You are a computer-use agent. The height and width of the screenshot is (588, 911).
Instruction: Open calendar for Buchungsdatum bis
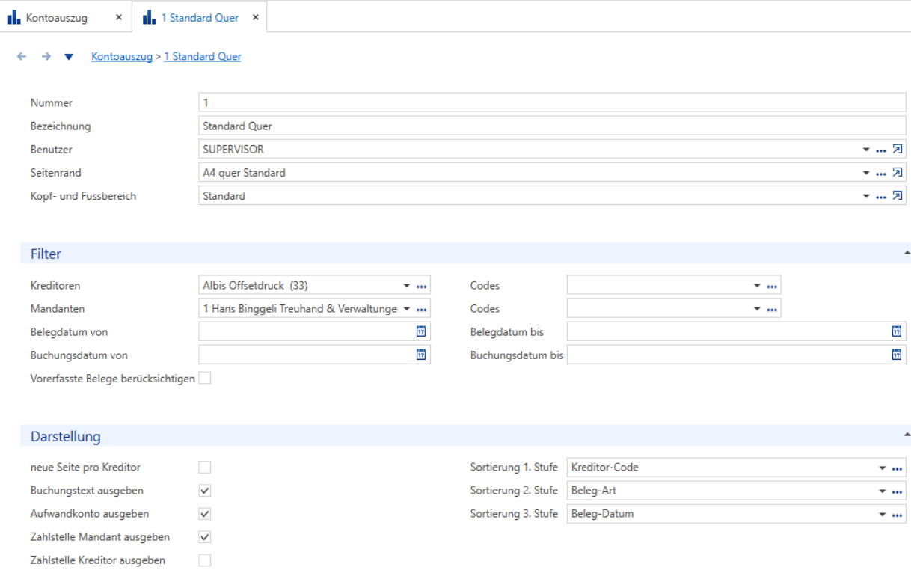(x=897, y=355)
